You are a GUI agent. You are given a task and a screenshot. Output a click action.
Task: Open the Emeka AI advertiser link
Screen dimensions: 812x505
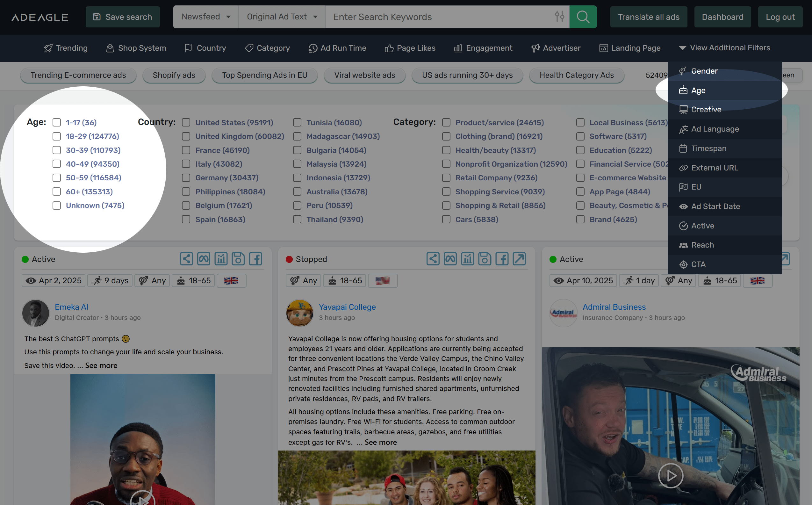point(71,307)
